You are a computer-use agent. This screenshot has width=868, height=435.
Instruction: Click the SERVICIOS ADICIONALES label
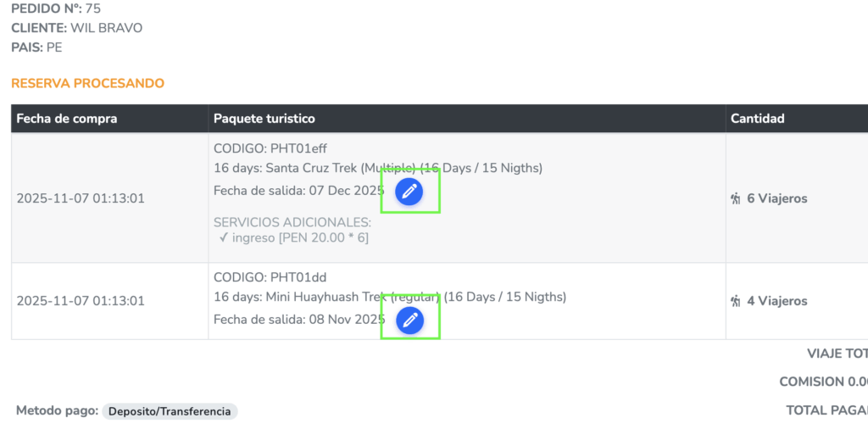point(292,223)
